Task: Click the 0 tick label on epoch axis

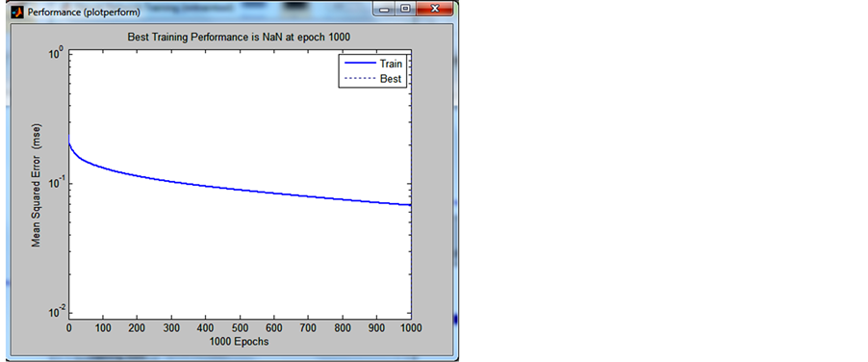Action: point(68,327)
